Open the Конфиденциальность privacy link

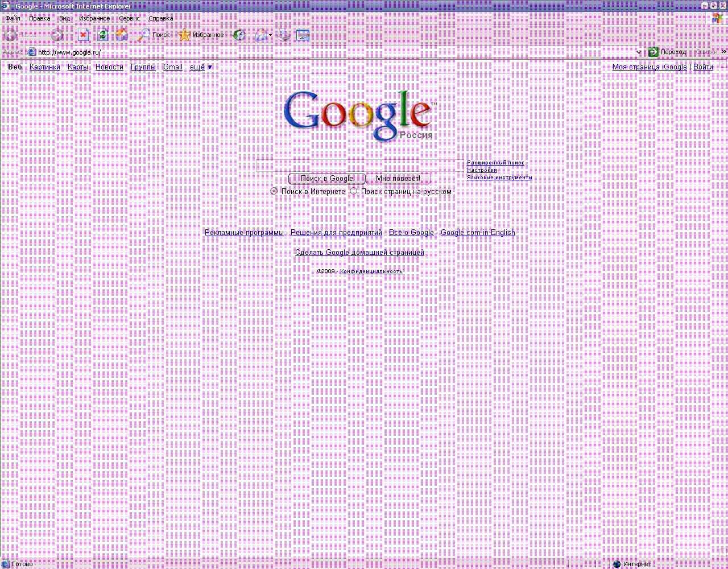[x=371, y=271]
